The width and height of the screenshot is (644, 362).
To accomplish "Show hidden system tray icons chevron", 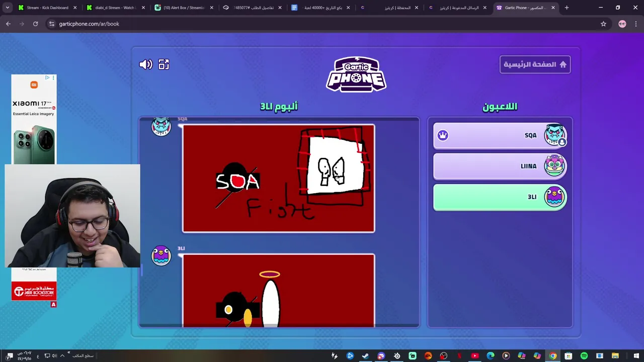I will pyautogui.click(x=62, y=355).
